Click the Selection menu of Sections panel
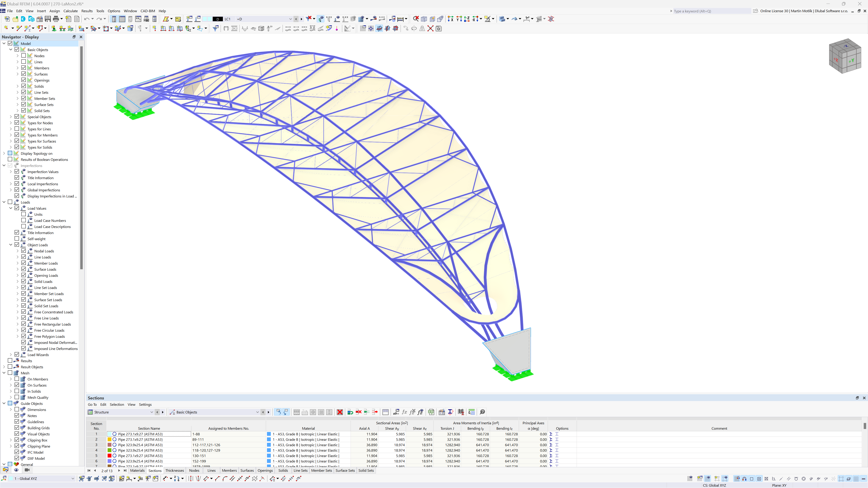Image resolution: width=868 pixels, height=488 pixels. [117, 404]
